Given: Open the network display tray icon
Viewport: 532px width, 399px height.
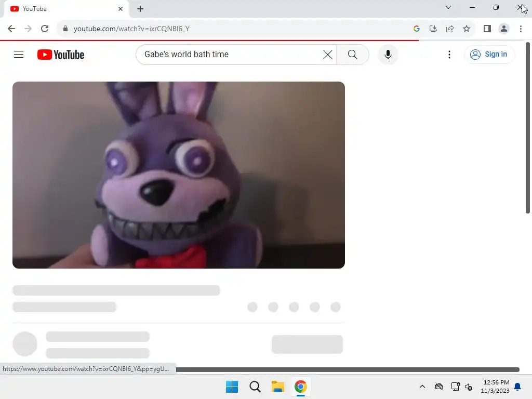Looking at the screenshot, I should (455, 387).
